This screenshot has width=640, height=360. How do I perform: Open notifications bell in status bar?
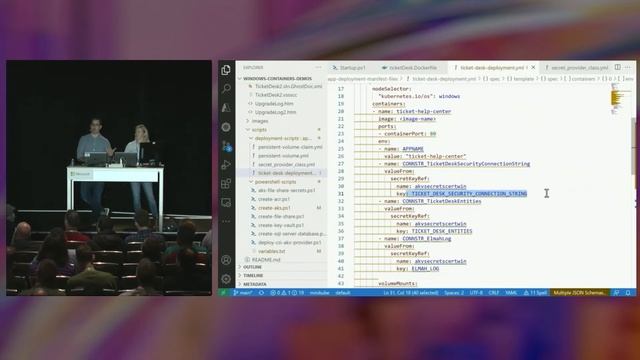pyautogui.click(x=628, y=293)
